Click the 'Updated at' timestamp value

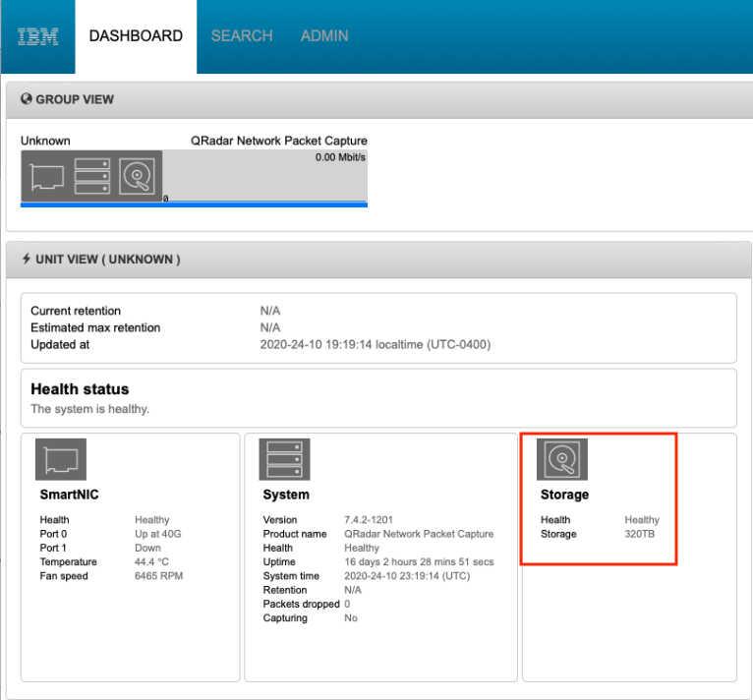tap(376, 344)
